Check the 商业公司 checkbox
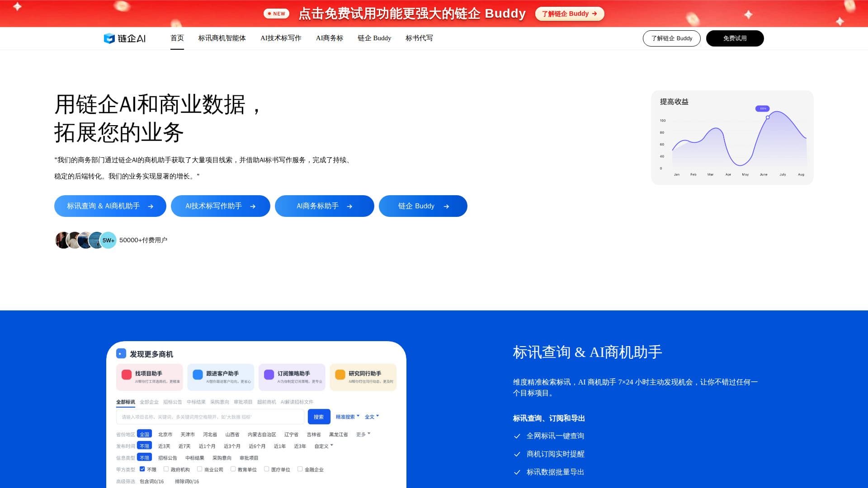 tap(199, 469)
